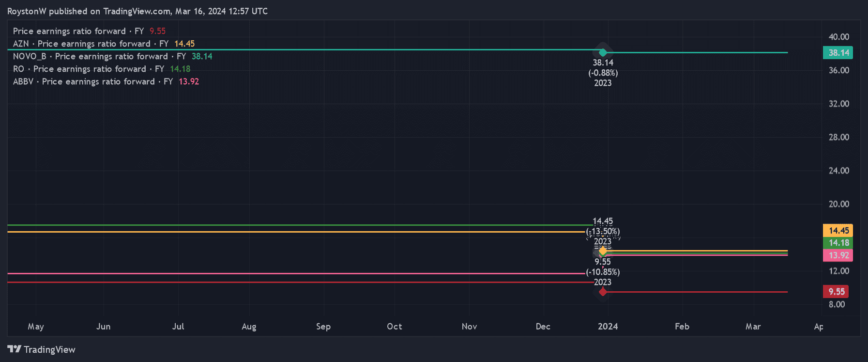This screenshot has width=868, height=362.
Task: Select the NOVO_B legend entry
Action: point(112,56)
